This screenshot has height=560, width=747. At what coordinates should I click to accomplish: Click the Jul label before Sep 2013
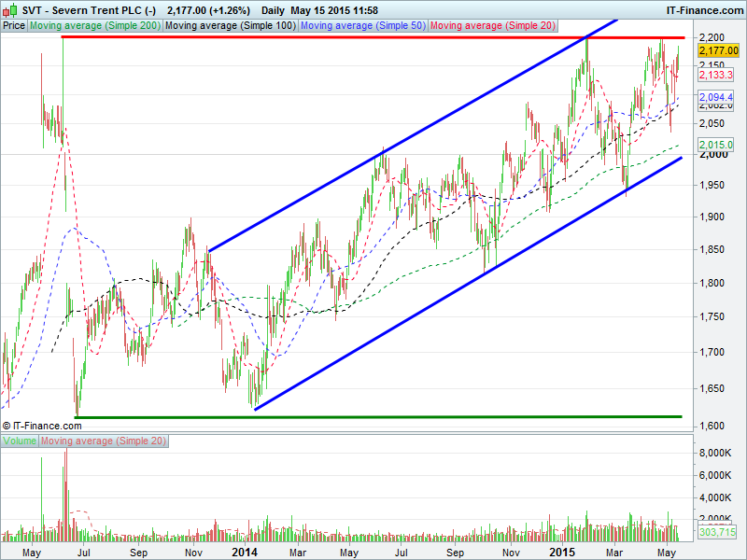pyautogui.click(x=83, y=553)
